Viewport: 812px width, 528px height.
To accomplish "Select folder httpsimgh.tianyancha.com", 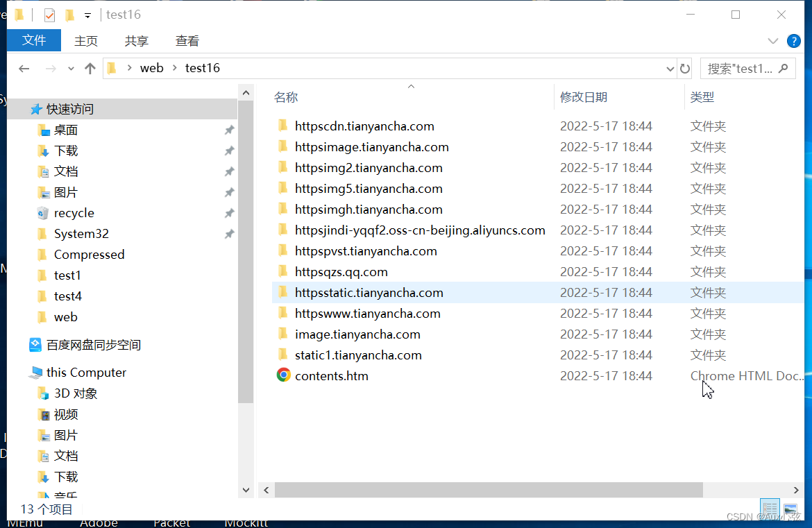I will pos(369,210).
